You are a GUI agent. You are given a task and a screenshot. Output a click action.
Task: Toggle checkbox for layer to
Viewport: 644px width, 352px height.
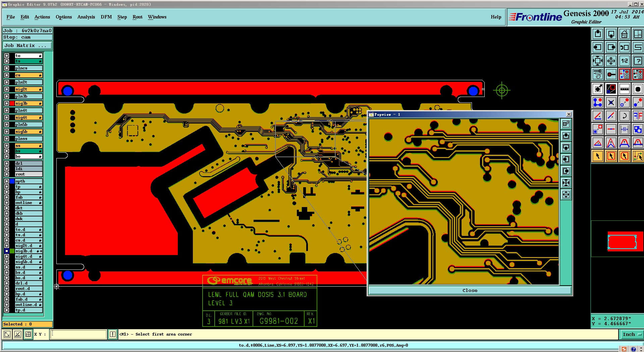7,56
